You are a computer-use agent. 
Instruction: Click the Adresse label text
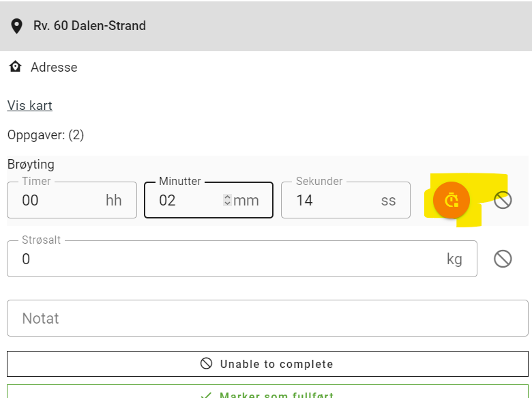pyautogui.click(x=54, y=67)
